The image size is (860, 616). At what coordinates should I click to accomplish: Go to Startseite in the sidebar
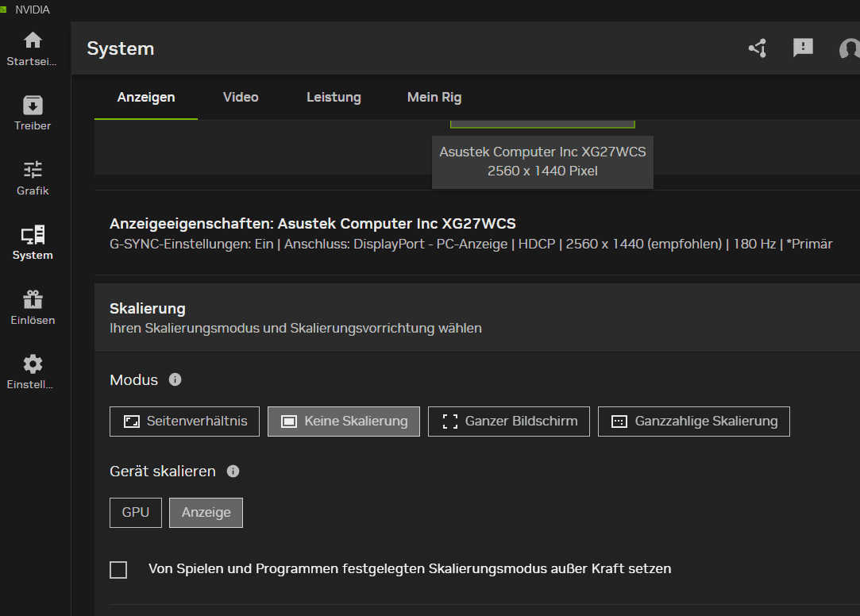pyautogui.click(x=33, y=49)
